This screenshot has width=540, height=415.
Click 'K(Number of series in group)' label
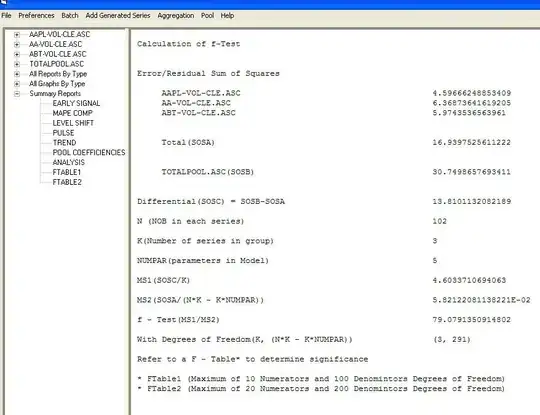coord(205,241)
